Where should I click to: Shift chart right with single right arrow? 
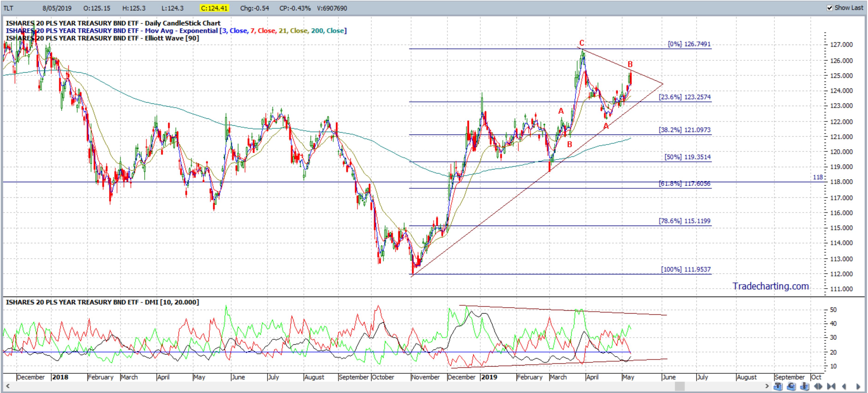[858, 386]
